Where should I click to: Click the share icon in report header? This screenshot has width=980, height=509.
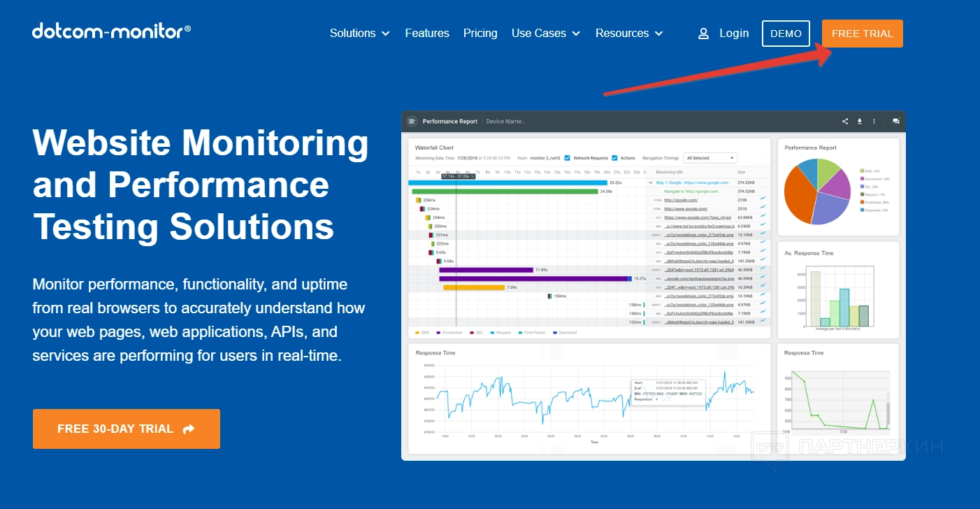(844, 121)
